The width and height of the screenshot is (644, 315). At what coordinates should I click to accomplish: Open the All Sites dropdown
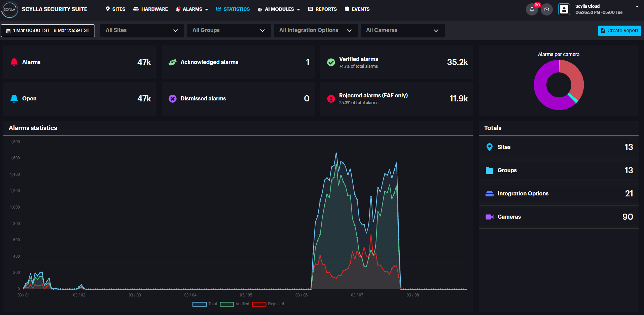coord(142,30)
